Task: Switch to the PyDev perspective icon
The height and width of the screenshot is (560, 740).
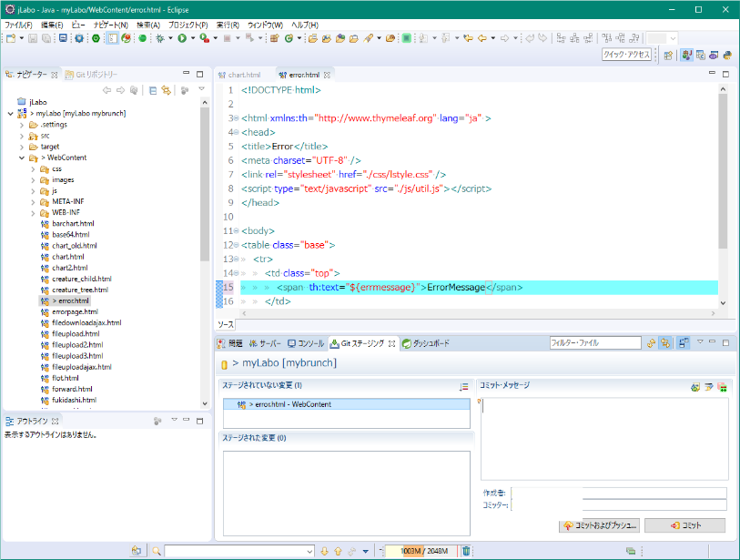Action: [727, 56]
